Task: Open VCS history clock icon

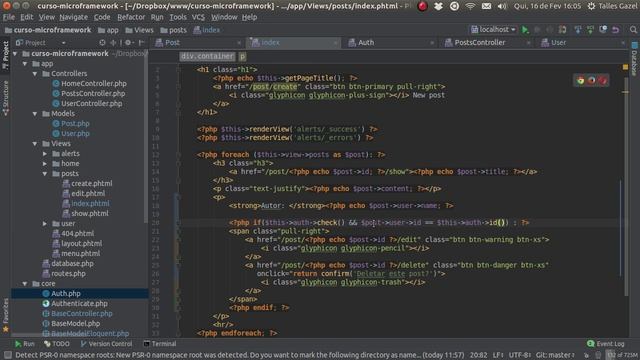Action: click(603, 30)
